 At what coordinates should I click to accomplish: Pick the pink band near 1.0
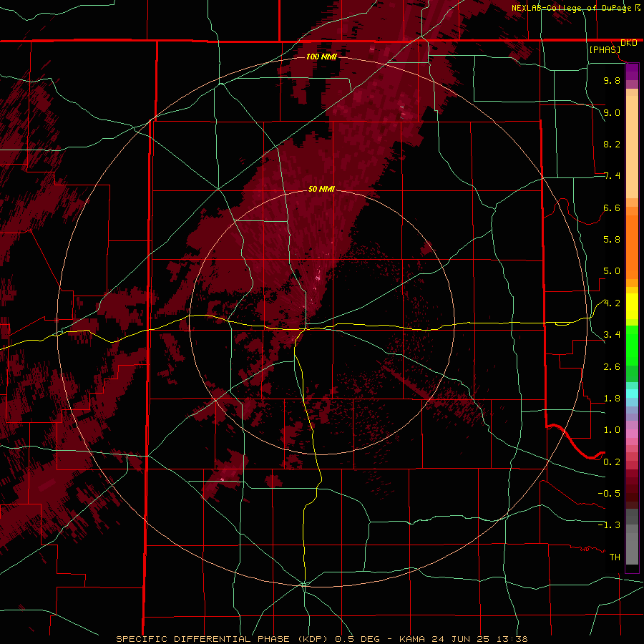pyautogui.click(x=632, y=434)
